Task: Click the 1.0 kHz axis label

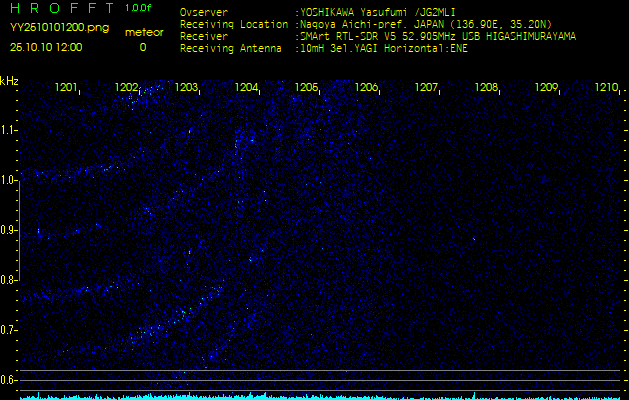Action: pos(8,180)
